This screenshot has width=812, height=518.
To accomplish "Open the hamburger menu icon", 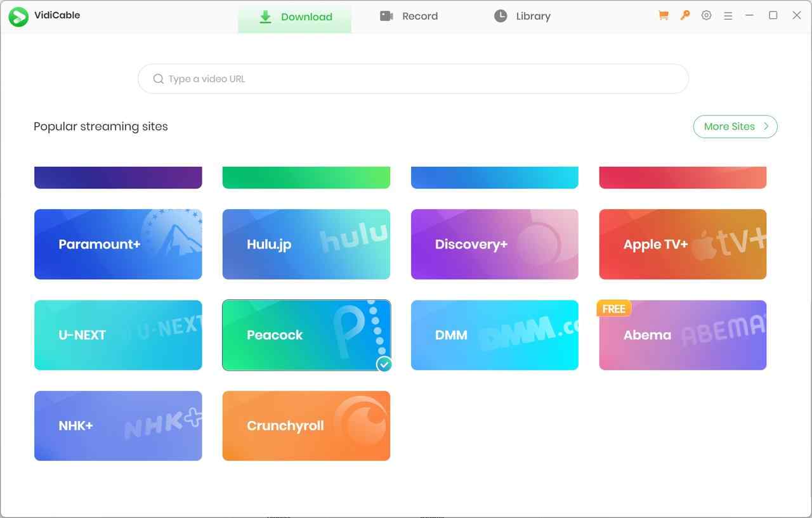I will coord(728,16).
